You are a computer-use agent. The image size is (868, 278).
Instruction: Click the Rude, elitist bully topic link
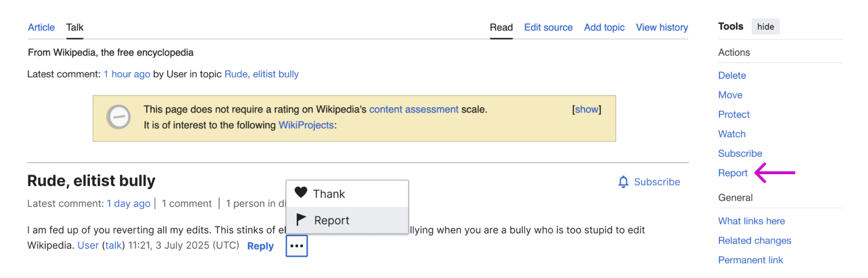pyautogui.click(x=262, y=74)
